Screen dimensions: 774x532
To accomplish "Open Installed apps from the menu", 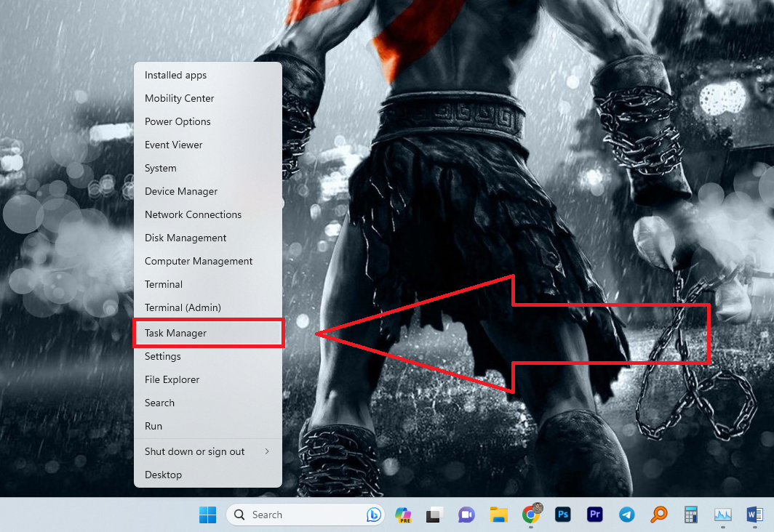I will pos(175,75).
